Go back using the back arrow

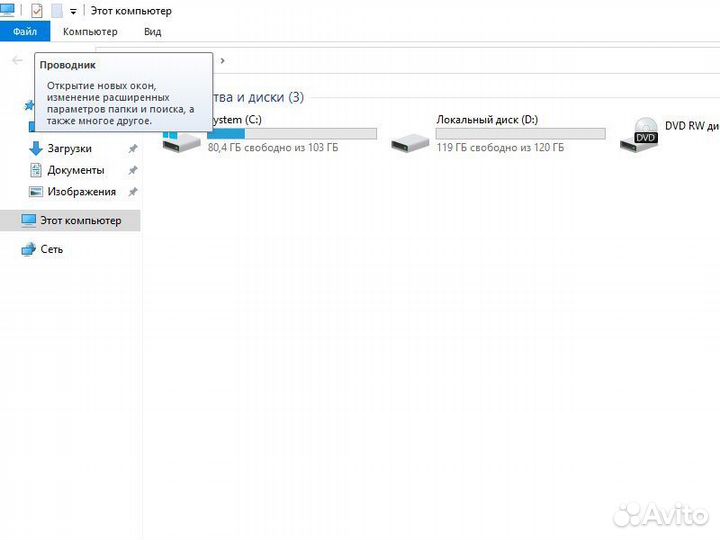(x=17, y=60)
